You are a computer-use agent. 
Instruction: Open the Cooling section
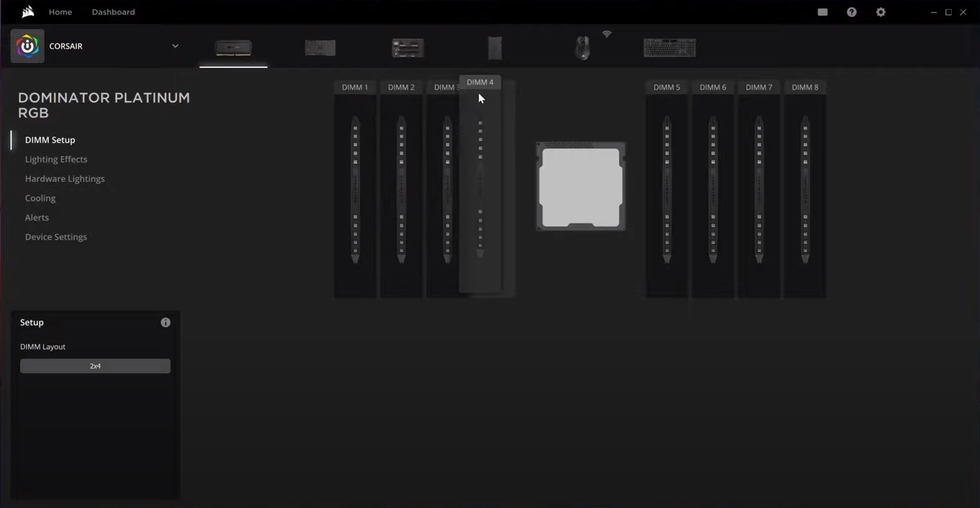click(x=40, y=198)
